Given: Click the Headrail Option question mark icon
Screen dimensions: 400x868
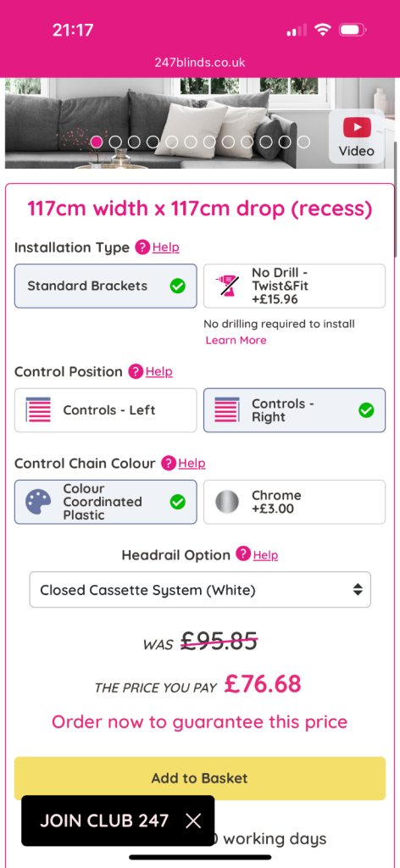Looking at the screenshot, I should point(243,554).
